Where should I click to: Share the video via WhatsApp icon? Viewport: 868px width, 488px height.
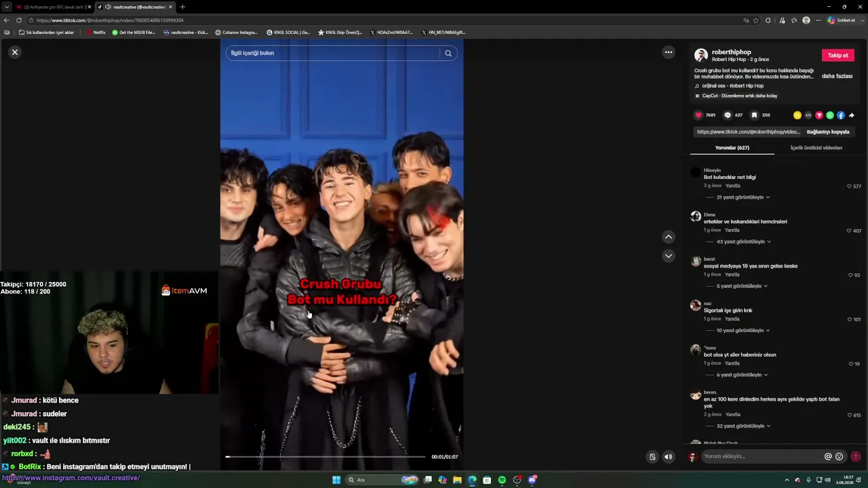830,115
